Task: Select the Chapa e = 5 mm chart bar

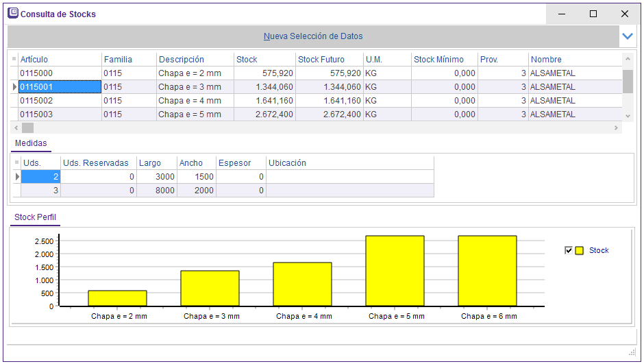Action: 395,270
